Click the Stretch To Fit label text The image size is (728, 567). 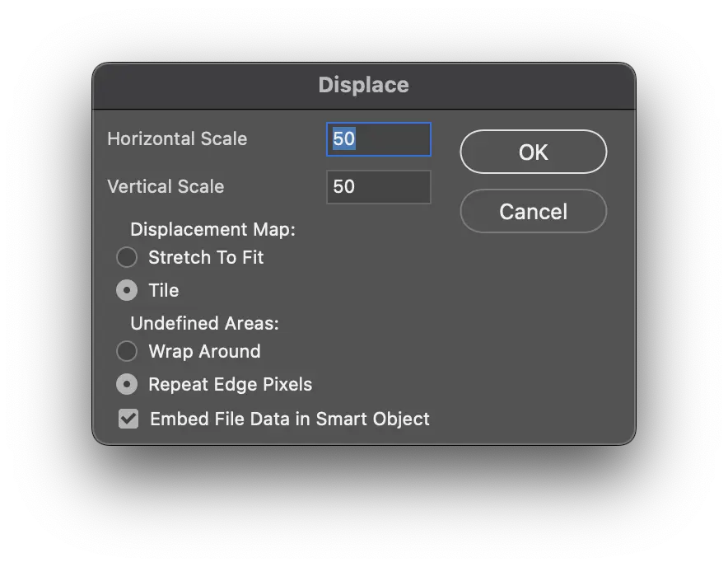(x=206, y=257)
